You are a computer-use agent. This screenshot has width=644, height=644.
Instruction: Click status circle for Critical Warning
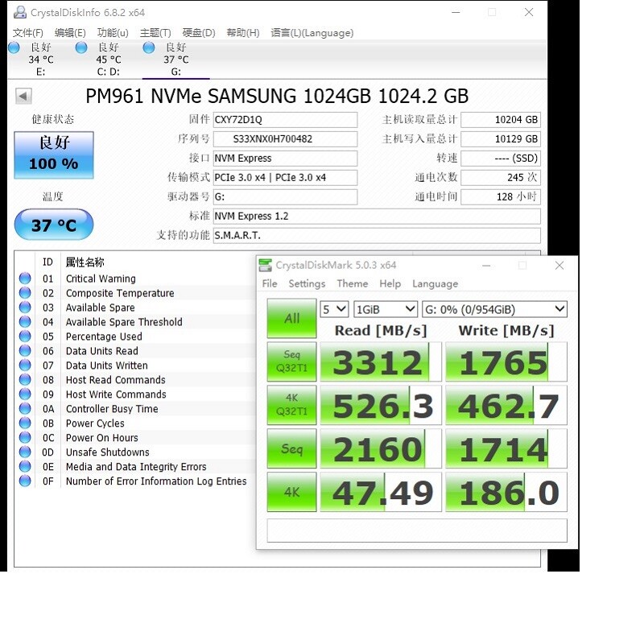tap(25, 278)
